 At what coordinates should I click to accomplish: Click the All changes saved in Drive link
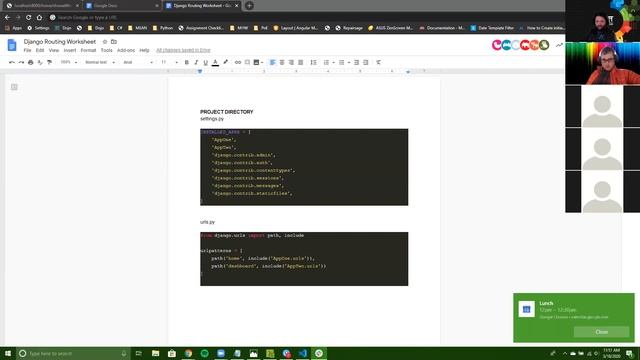(x=183, y=50)
